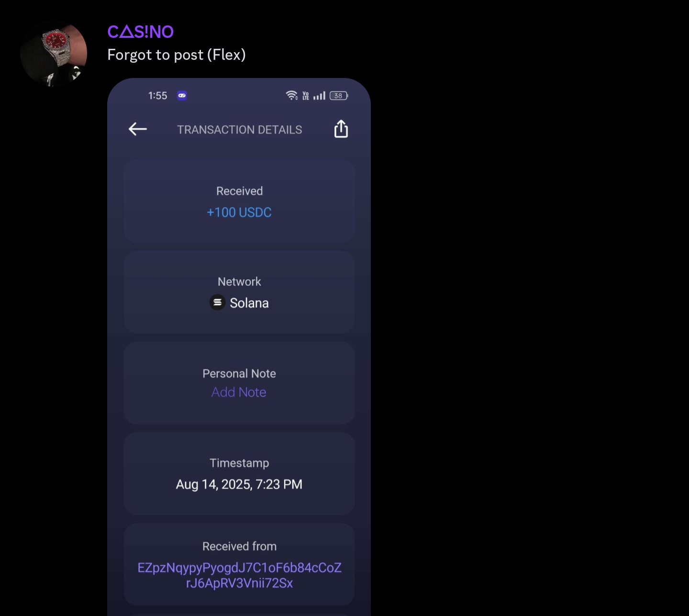Click the cellular signal bars icon

(319, 96)
